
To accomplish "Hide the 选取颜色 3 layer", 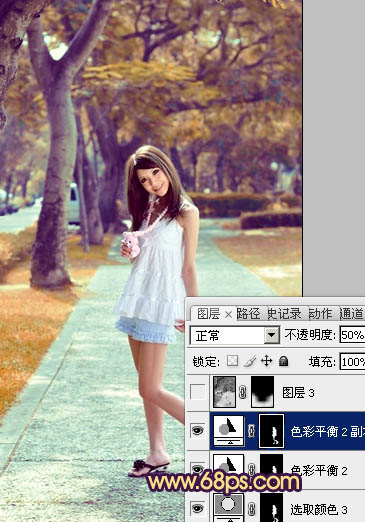I will click(x=197, y=508).
